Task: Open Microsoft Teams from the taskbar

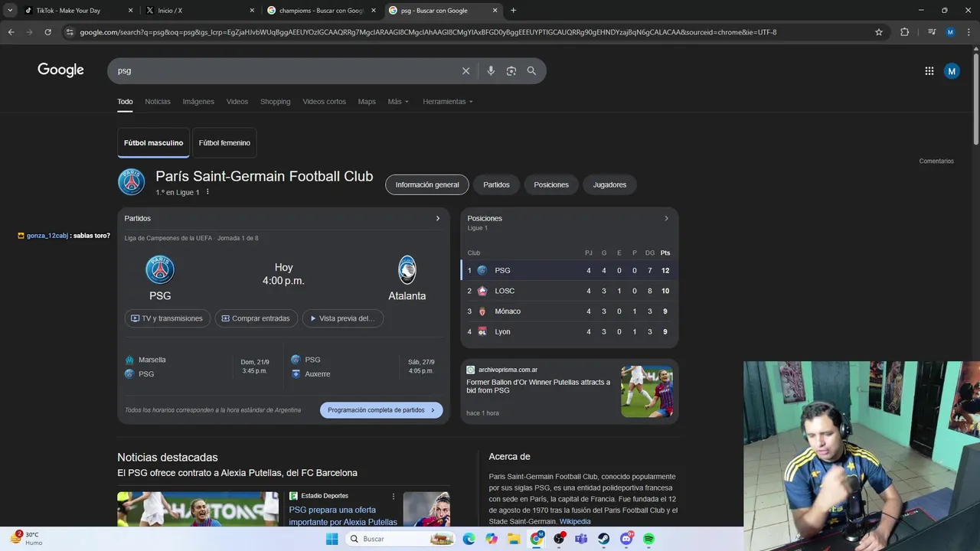Action: click(x=581, y=539)
